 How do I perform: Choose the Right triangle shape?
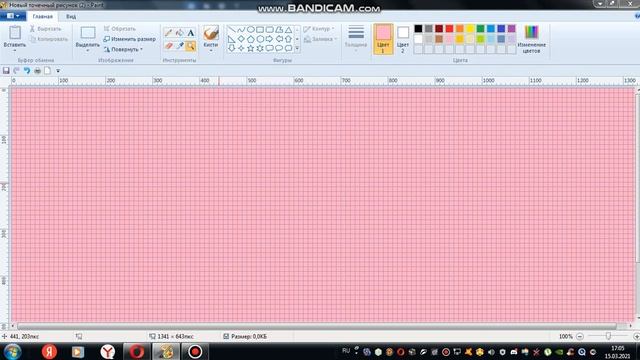pos(231,39)
